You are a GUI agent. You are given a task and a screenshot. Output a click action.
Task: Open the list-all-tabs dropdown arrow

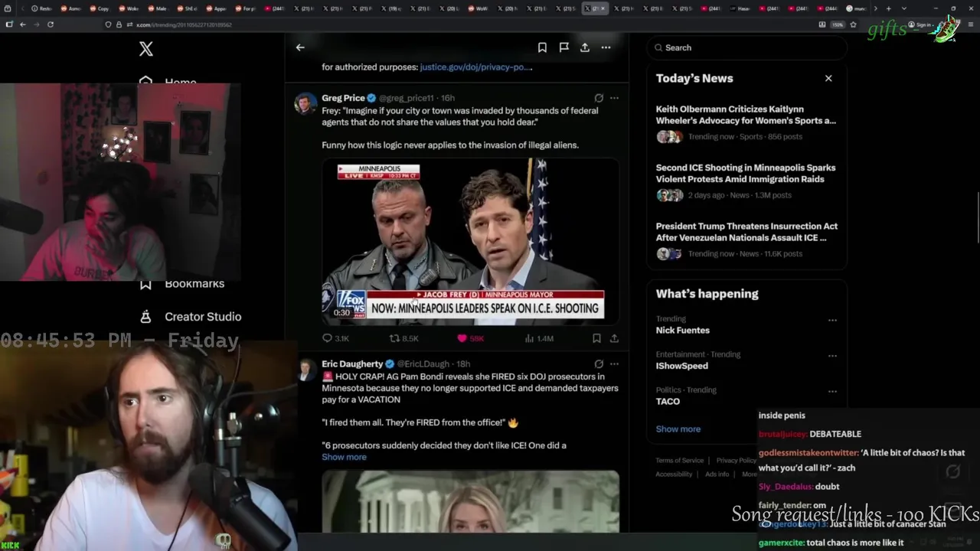[903, 8]
